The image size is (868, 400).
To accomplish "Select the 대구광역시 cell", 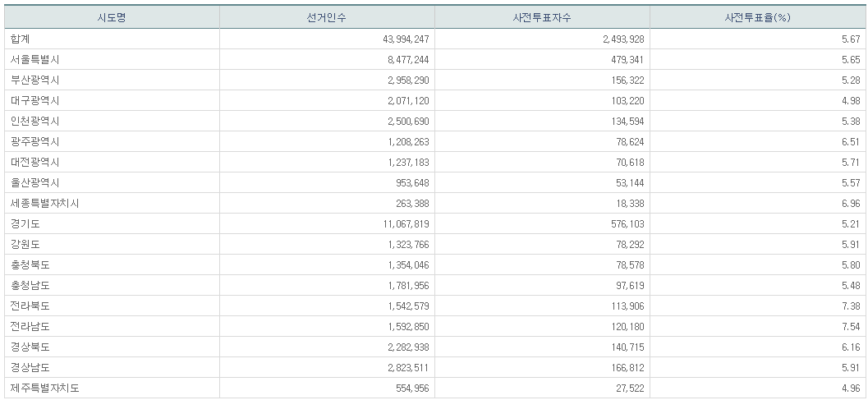I will (35, 100).
